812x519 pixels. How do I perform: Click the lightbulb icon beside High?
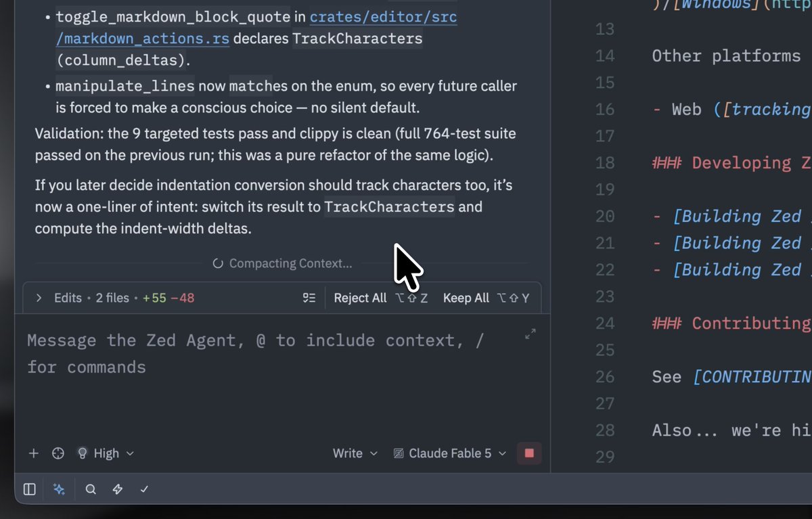tap(83, 453)
